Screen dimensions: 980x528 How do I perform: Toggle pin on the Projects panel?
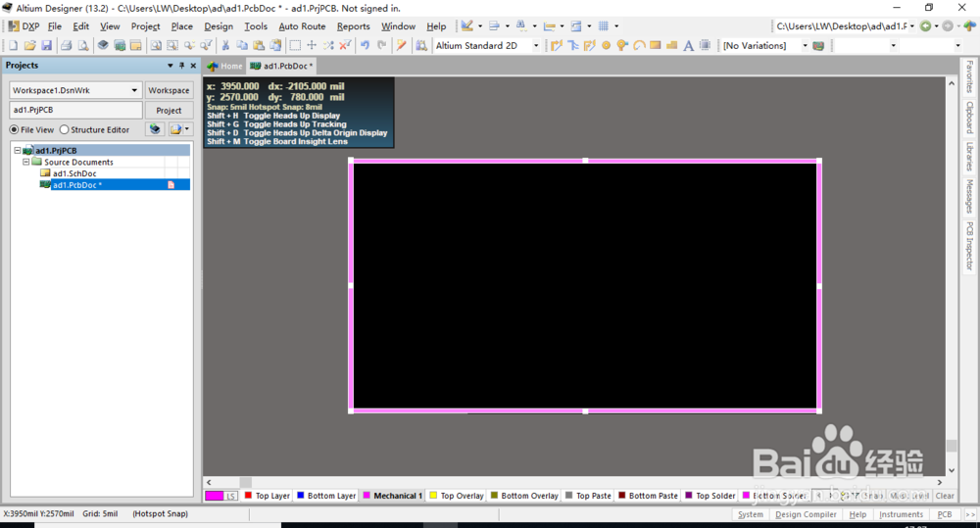click(182, 66)
